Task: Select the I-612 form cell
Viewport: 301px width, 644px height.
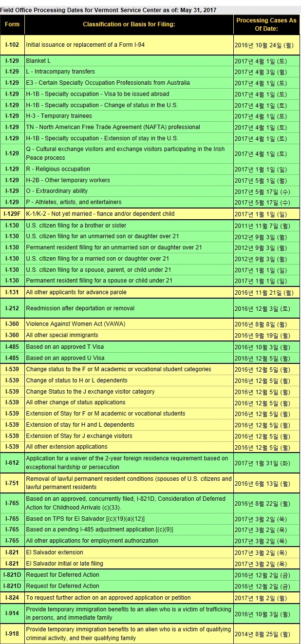Action: (x=12, y=463)
